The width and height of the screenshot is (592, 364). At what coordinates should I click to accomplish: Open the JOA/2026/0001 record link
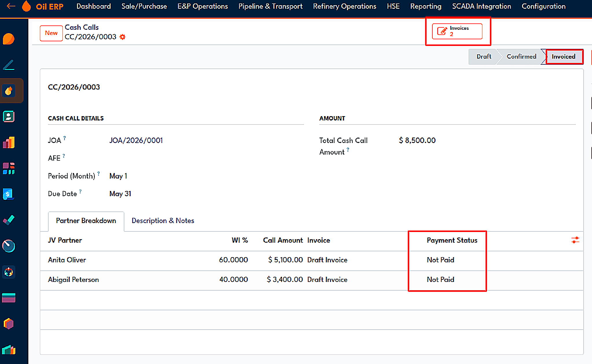coord(136,140)
